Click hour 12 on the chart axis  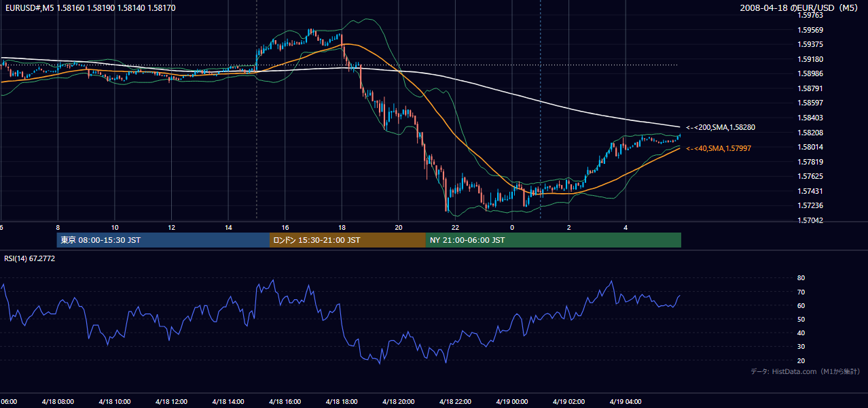[172, 227]
